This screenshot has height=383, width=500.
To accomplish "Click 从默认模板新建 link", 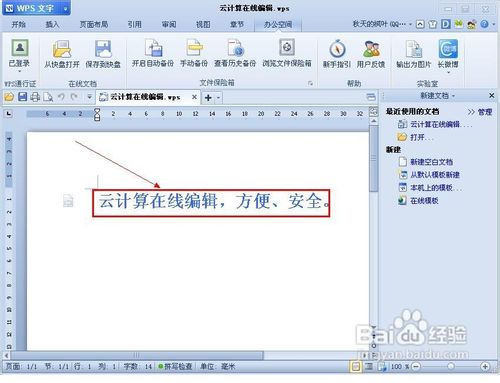I will [429, 175].
